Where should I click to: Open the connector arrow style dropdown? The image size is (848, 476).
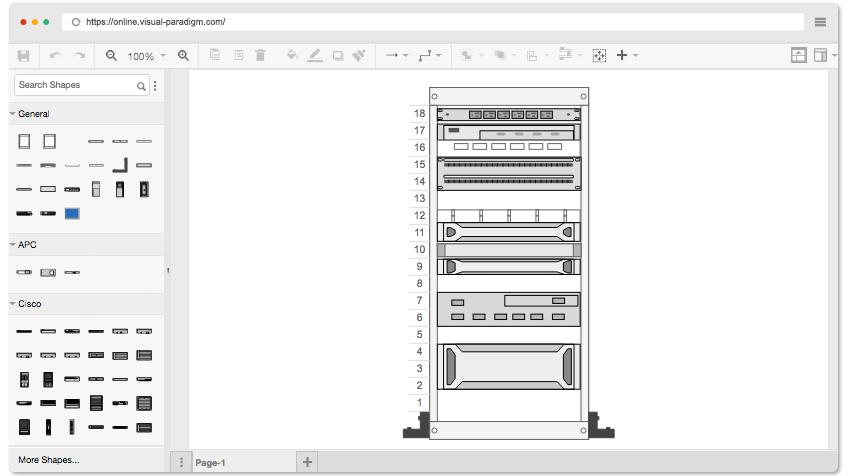pos(406,55)
